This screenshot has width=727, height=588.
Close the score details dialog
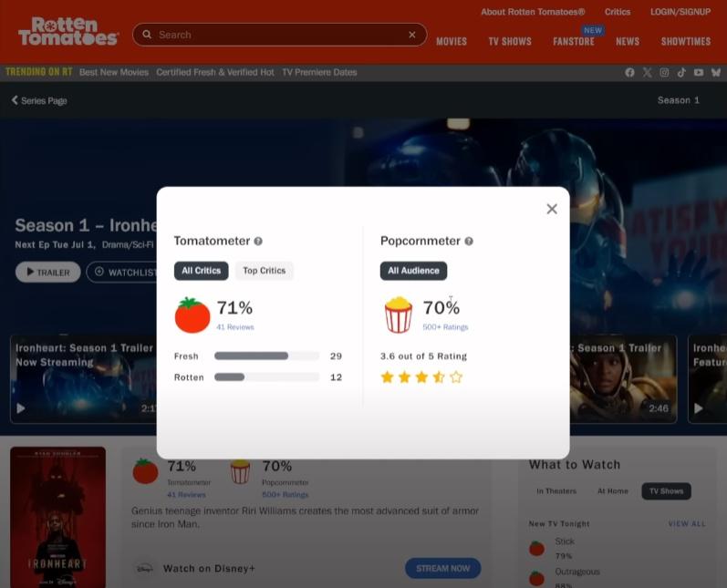552,209
